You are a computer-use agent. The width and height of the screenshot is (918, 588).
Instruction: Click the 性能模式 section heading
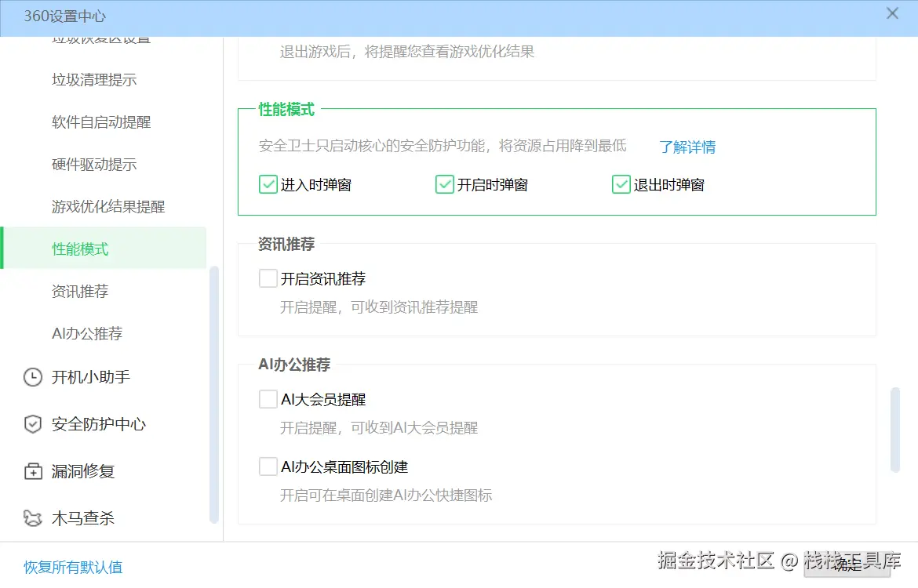click(x=286, y=110)
